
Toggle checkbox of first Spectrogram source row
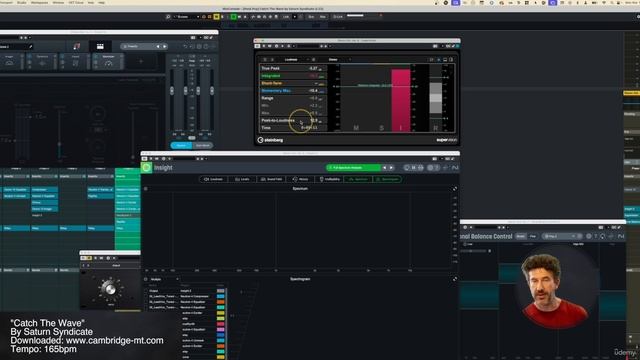click(147, 291)
